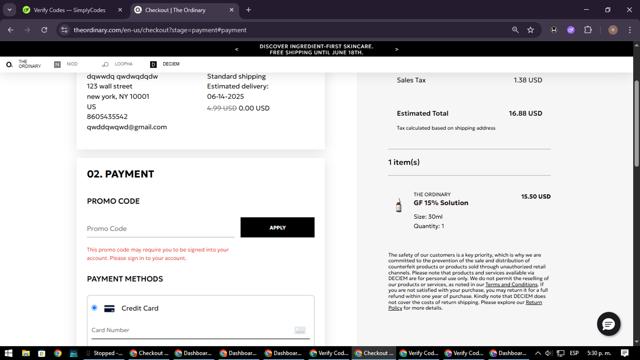The width and height of the screenshot is (640, 360).
Task: Click the GF 15% Solution product name
Action: click(x=441, y=203)
